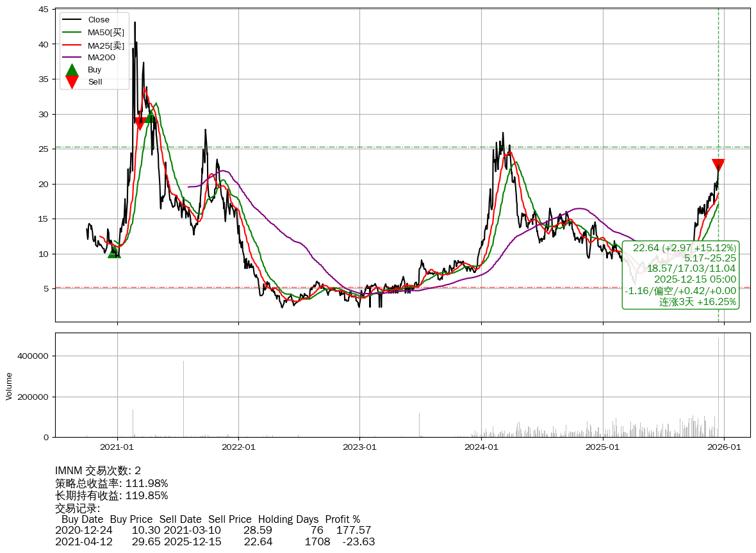This screenshot has height=553, width=756.
Task: Click the 22.64 price line in info box
Action: coord(684,248)
